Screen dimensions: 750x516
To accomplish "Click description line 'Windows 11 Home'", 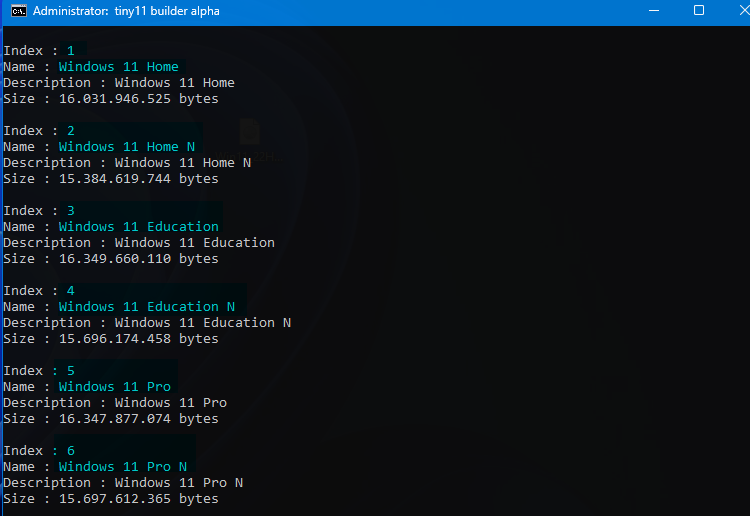I will 119,83.
